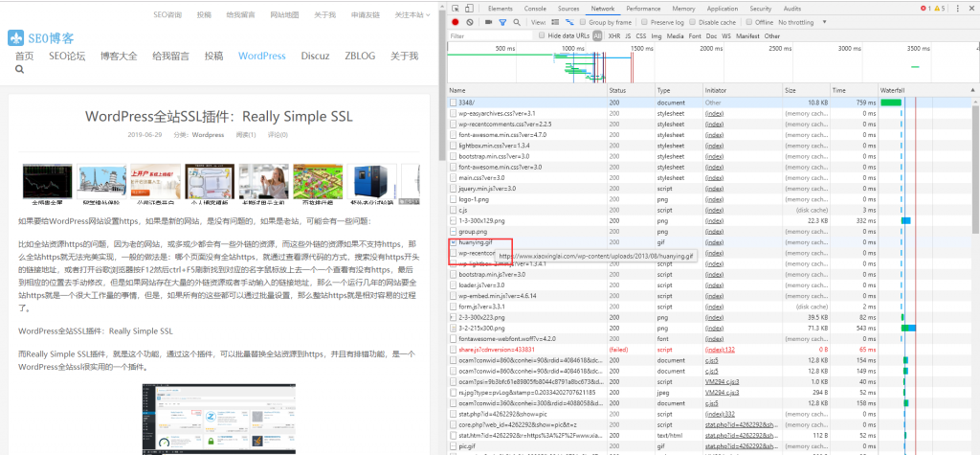Select the huanying.gif request row

coord(710,242)
